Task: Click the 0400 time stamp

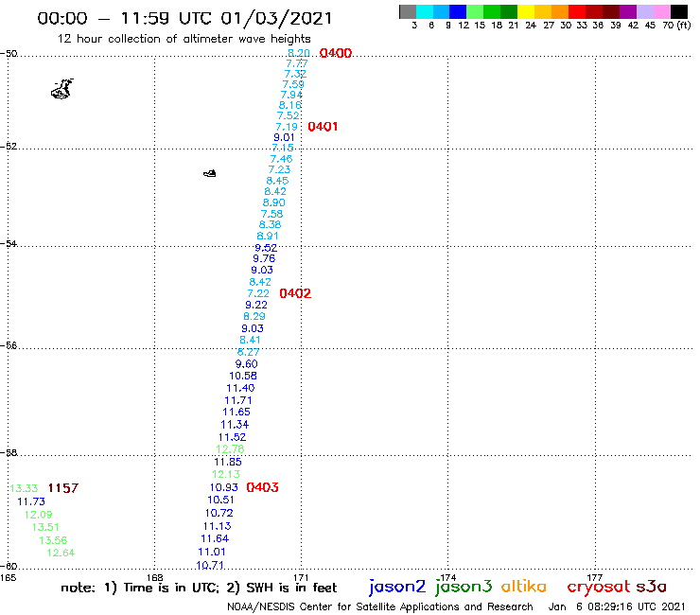Action: pyautogui.click(x=336, y=53)
